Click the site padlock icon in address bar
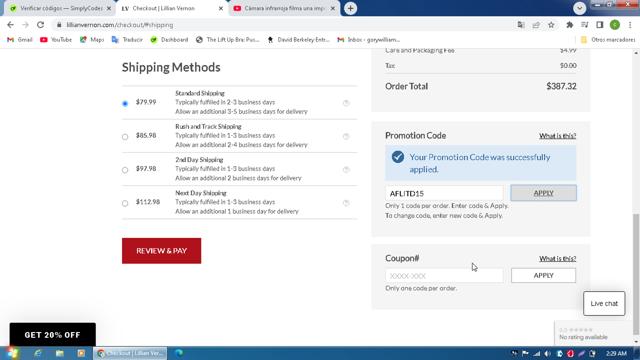640x360 pixels. (59, 25)
